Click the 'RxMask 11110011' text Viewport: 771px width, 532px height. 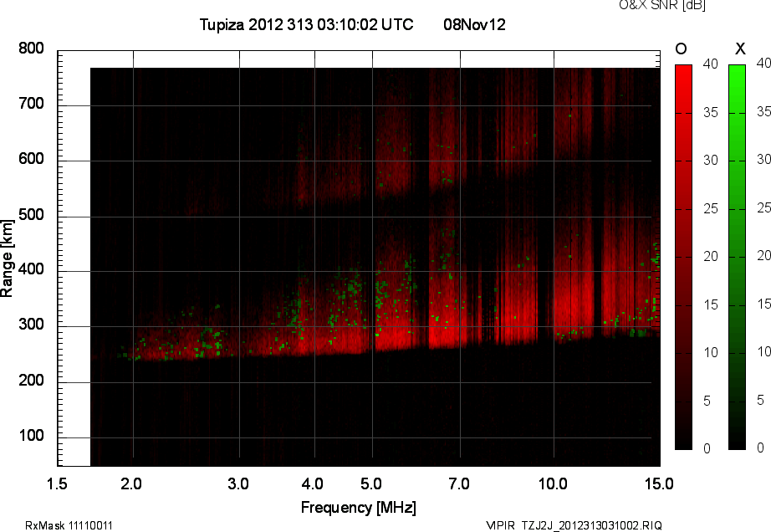pos(69,525)
